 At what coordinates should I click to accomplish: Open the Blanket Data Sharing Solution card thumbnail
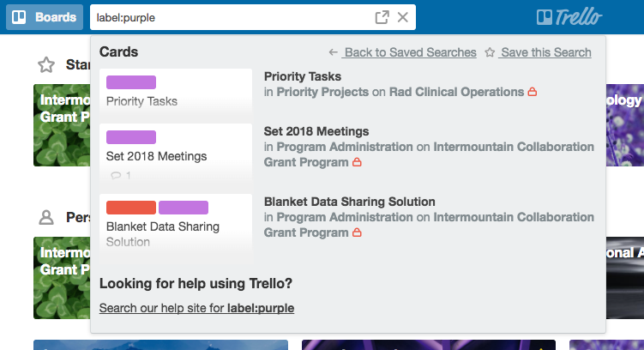coord(176,225)
